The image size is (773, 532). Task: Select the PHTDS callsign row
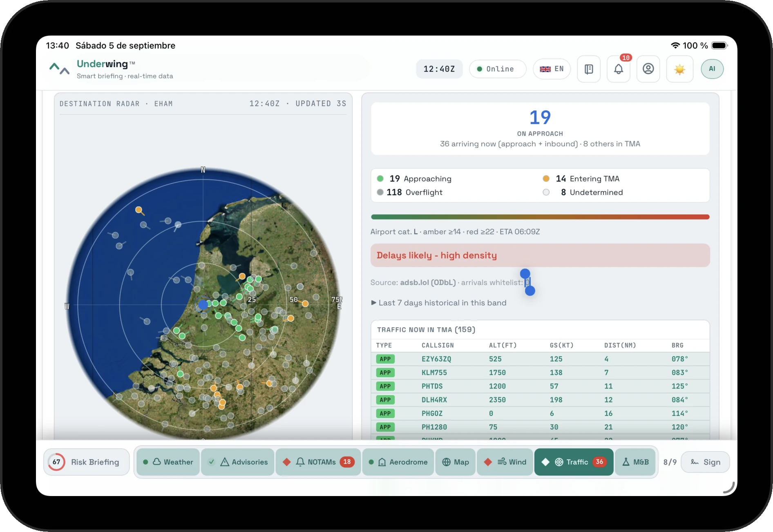[540, 386]
